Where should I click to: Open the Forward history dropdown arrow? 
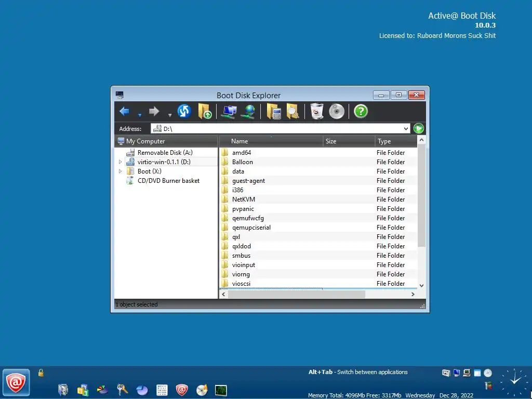click(x=170, y=115)
